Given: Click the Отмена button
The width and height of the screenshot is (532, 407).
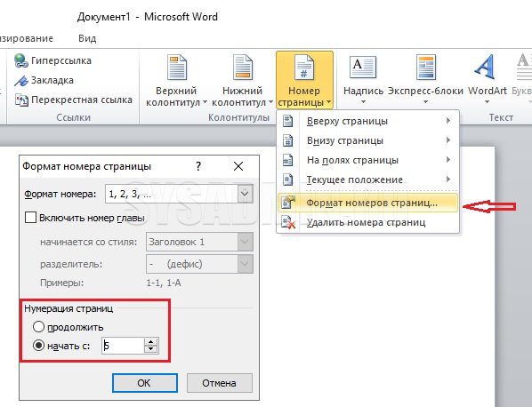Looking at the screenshot, I should (220, 383).
